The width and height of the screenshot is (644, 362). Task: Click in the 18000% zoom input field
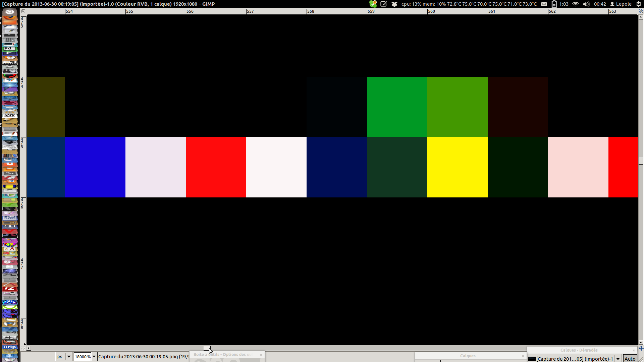click(x=82, y=357)
